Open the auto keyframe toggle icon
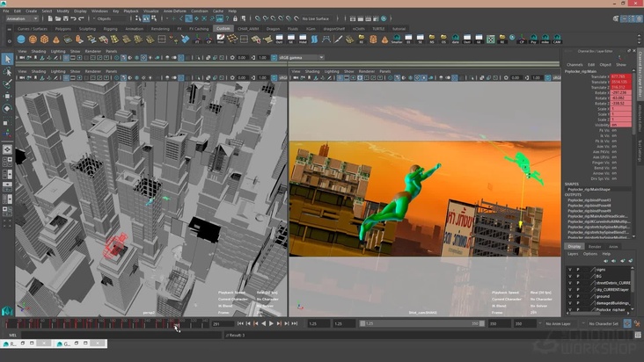 [626, 324]
